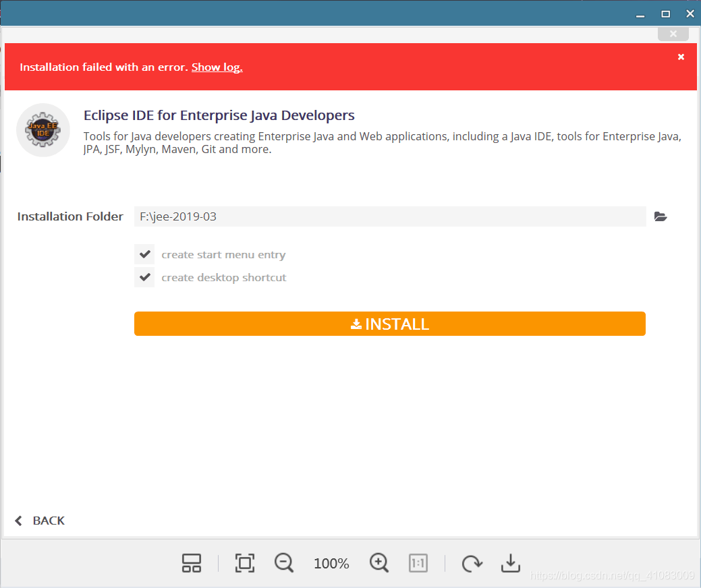
Task: Click the gray close tab under title bar
Action: tap(673, 34)
